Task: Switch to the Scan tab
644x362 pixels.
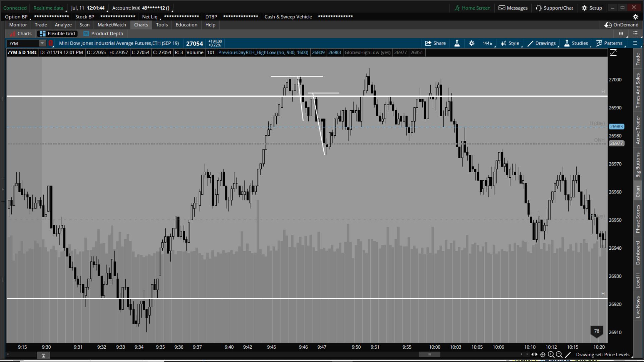Action: (x=85, y=25)
